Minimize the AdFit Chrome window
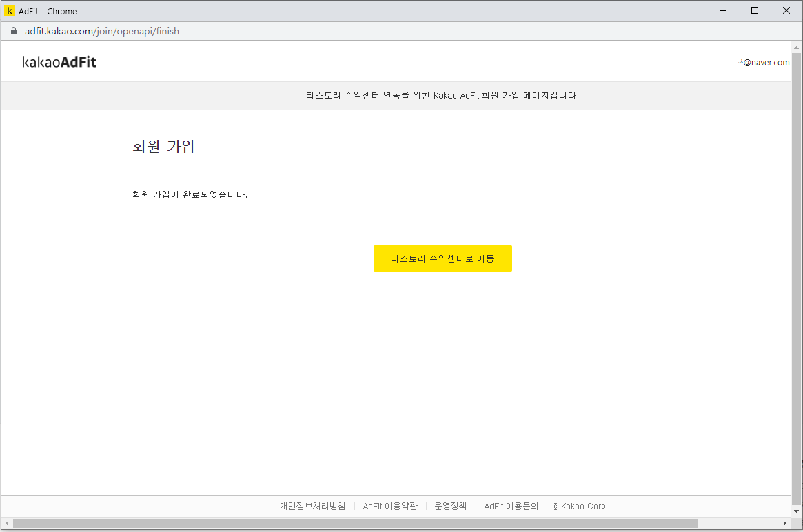The height and width of the screenshot is (532, 803). (723, 11)
